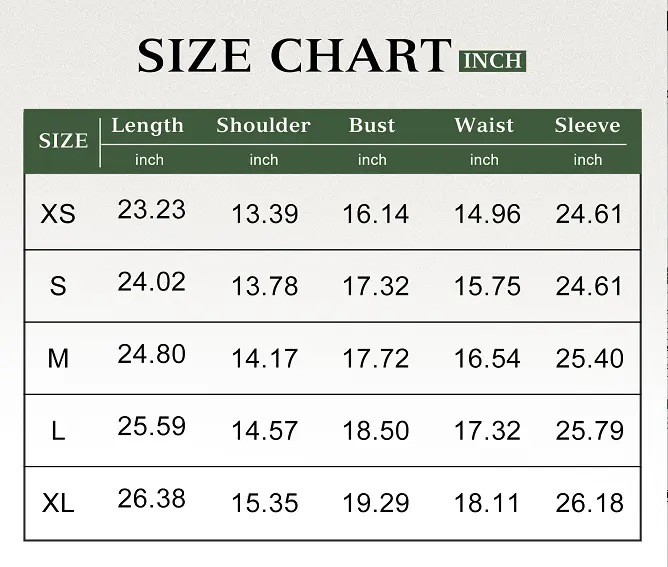Click the green INCH badge beside title
Image resolution: width=668 pixels, height=567 pixels.
click(492, 60)
